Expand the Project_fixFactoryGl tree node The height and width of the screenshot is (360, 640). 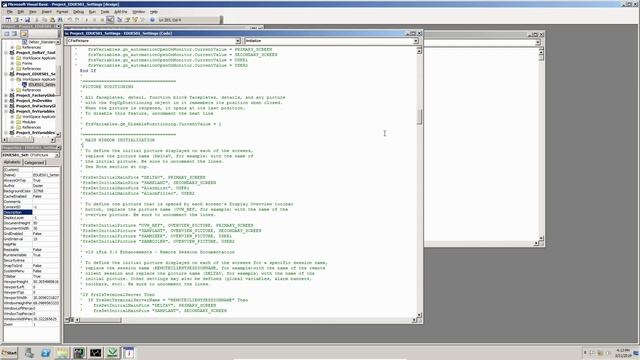(x=6, y=106)
